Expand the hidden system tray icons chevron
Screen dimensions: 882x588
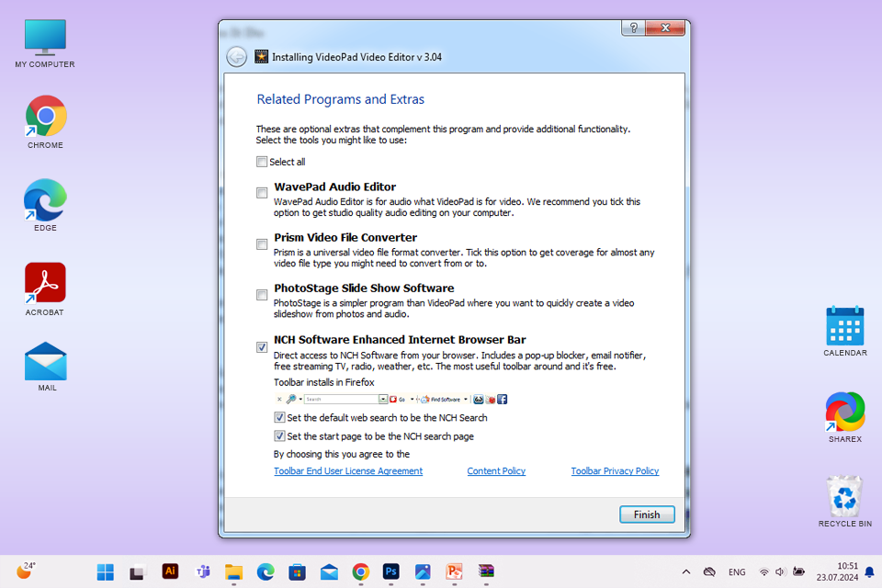click(x=686, y=572)
